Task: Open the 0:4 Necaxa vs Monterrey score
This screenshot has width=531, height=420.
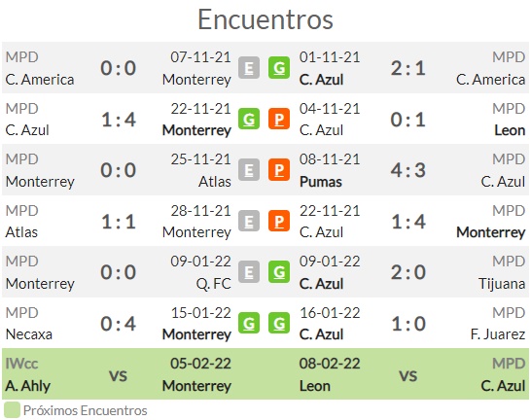Action: pyautogui.click(x=119, y=324)
